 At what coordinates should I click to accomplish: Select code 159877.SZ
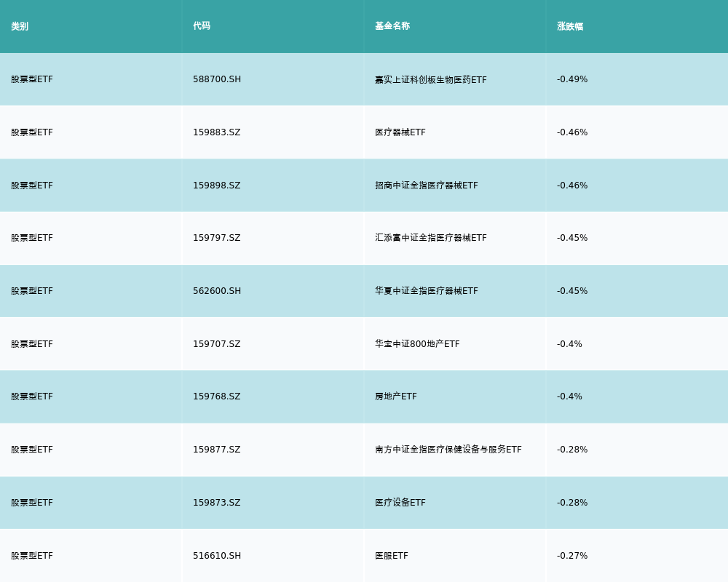(216, 450)
